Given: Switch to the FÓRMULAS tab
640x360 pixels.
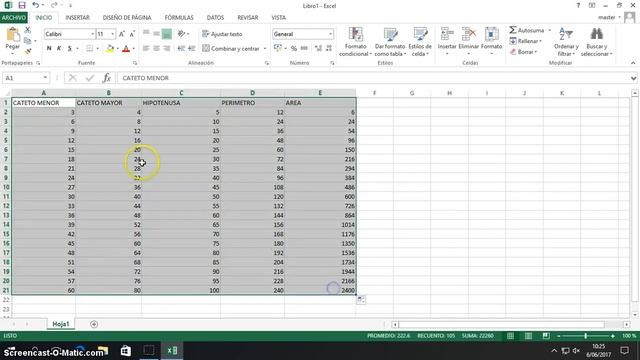Looking at the screenshot, I should (179, 18).
